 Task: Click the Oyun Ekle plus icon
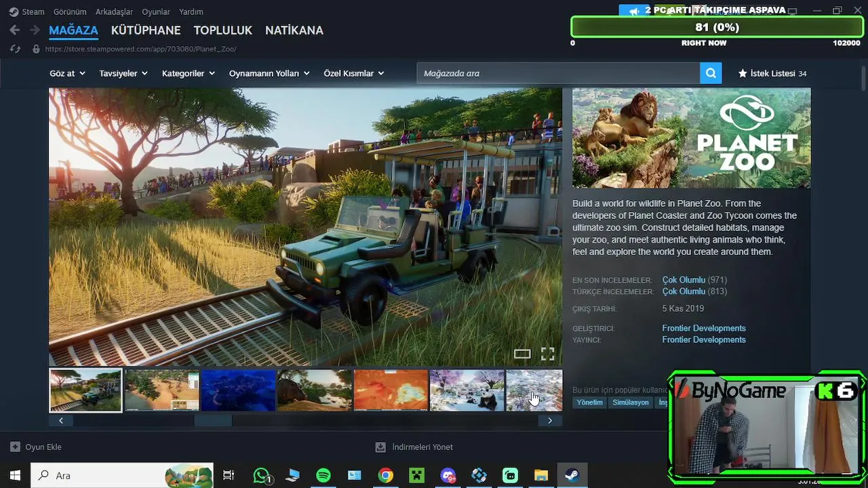[15, 447]
